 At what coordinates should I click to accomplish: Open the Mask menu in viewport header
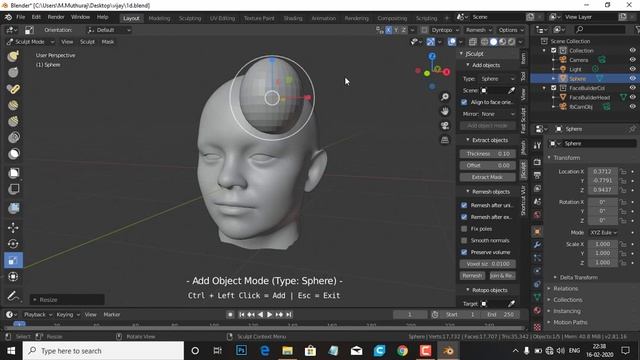108,42
